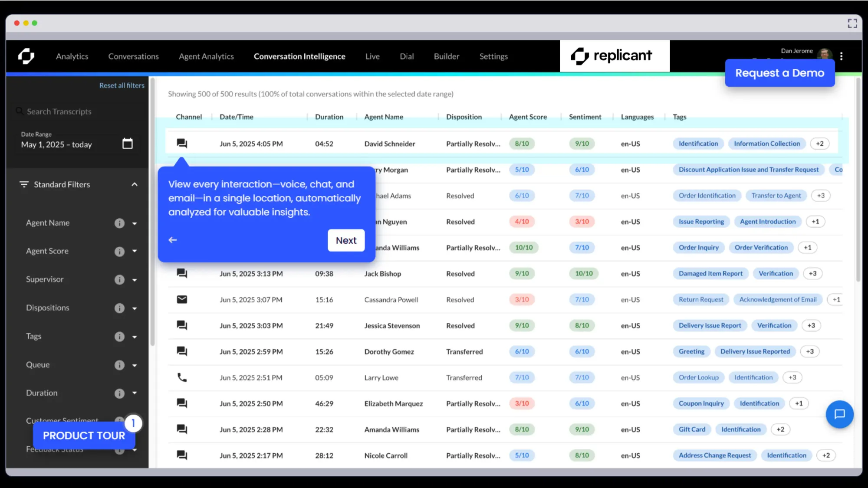Image resolution: width=868 pixels, height=488 pixels.
Task: Click the info icon next to Agent Score
Action: point(119,252)
